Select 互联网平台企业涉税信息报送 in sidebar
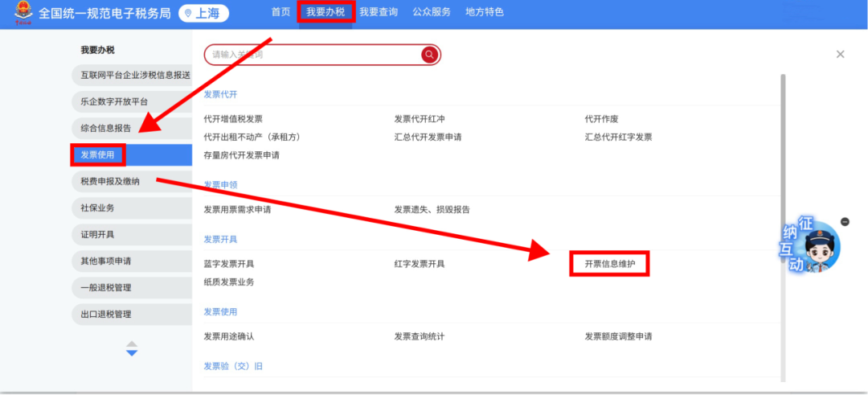 coord(132,75)
